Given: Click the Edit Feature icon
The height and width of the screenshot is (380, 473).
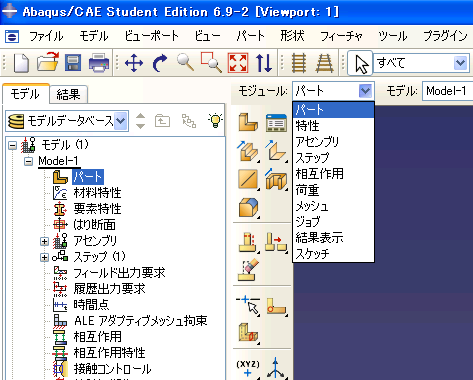Looking at the screenshot, I should point(248,243).
